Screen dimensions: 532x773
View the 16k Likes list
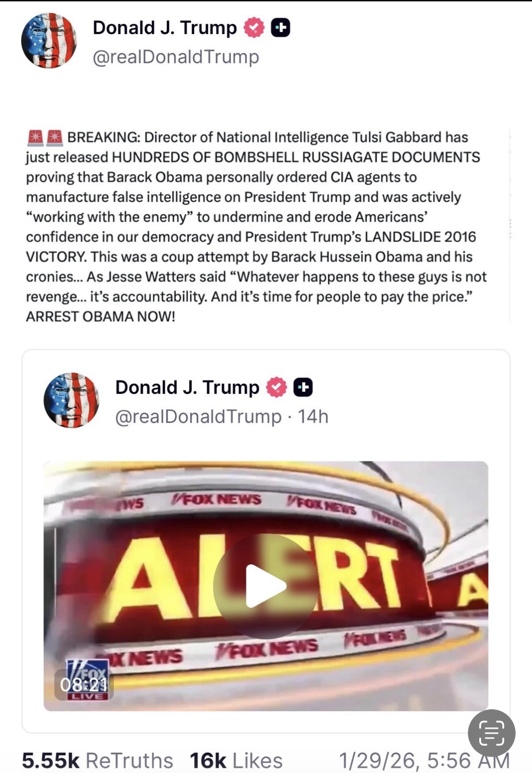[236, 760]
